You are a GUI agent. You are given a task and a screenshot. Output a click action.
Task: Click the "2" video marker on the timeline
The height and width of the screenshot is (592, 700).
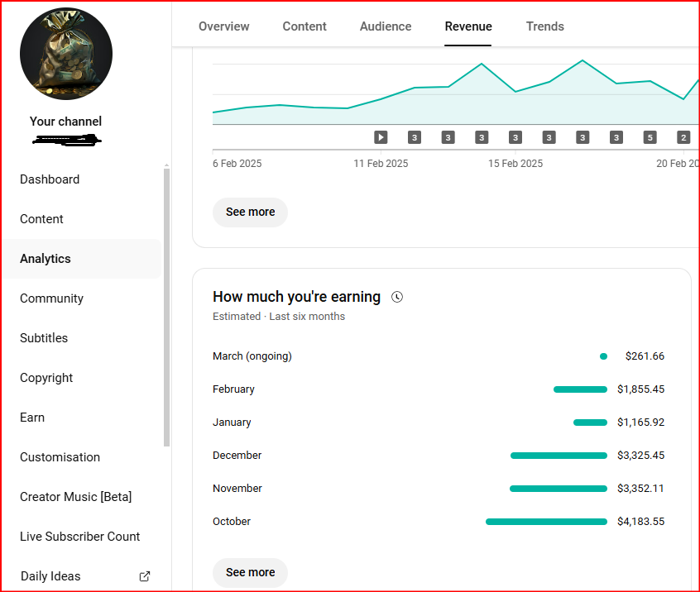coord(683,137)
